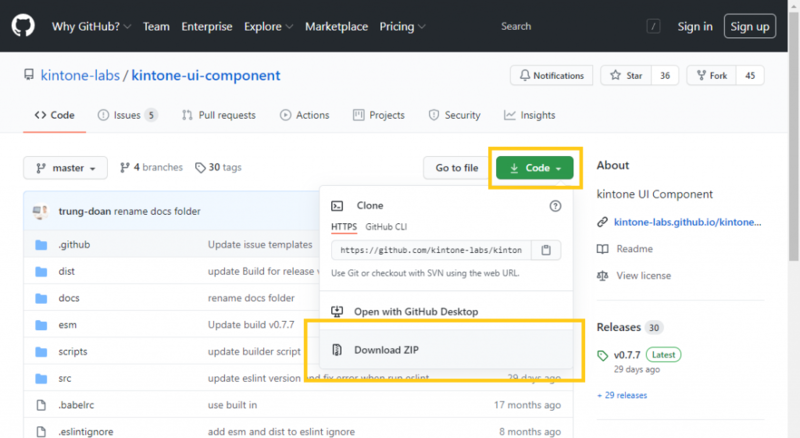Viewport: 800px width, 438px height.
Task: Click the star count 36
Action: 665,76
